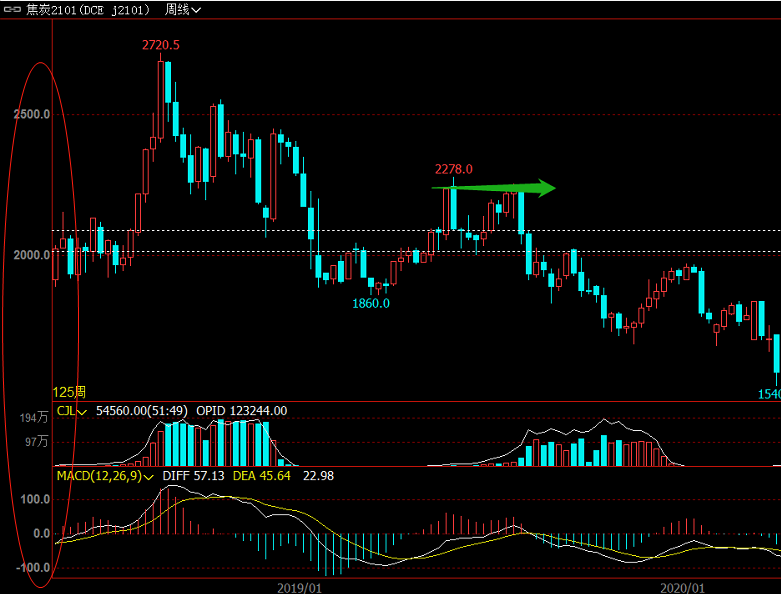Image resolution: width=781 pixels, height=594 pixels.
Task: Click the 2000.0 price axis label
Action: click(32, 254)
